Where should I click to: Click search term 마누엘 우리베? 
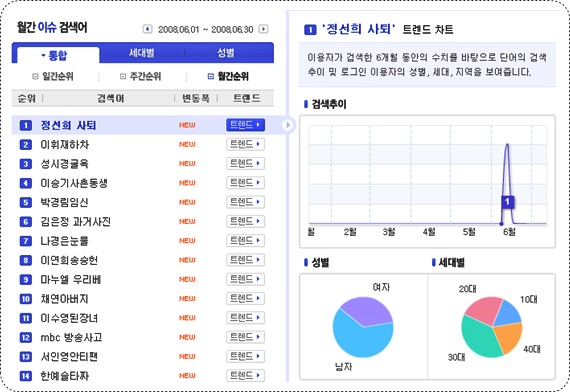click(x=71, y=280)
